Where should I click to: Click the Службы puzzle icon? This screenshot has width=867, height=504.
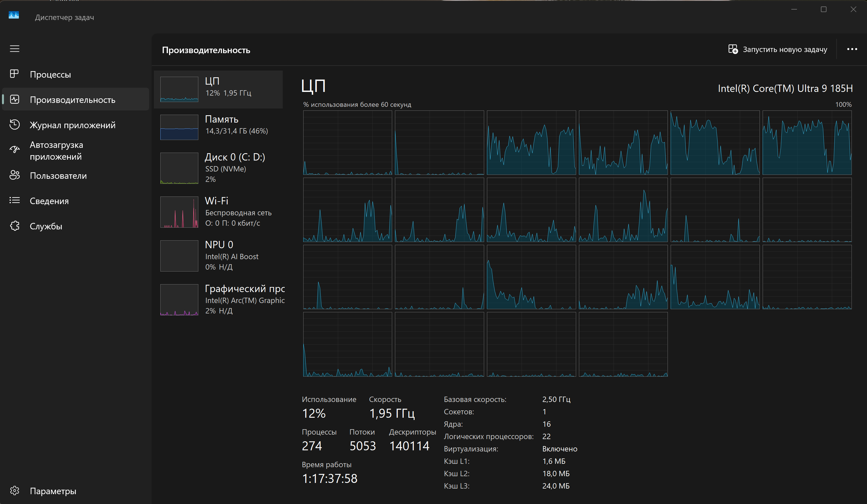(14, 226)
